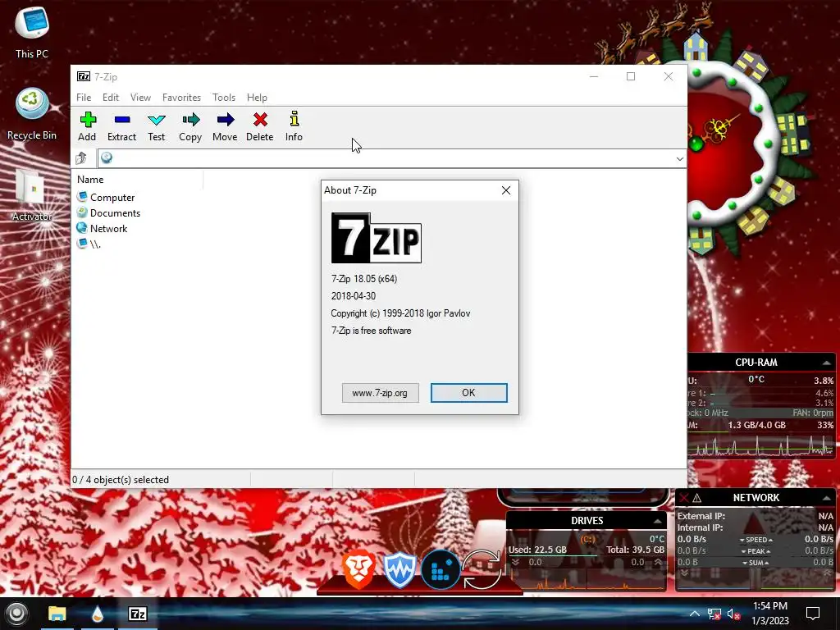Screen dimensions: 840x630
Task: Select the Network item in list
Action: click(102, 228)
